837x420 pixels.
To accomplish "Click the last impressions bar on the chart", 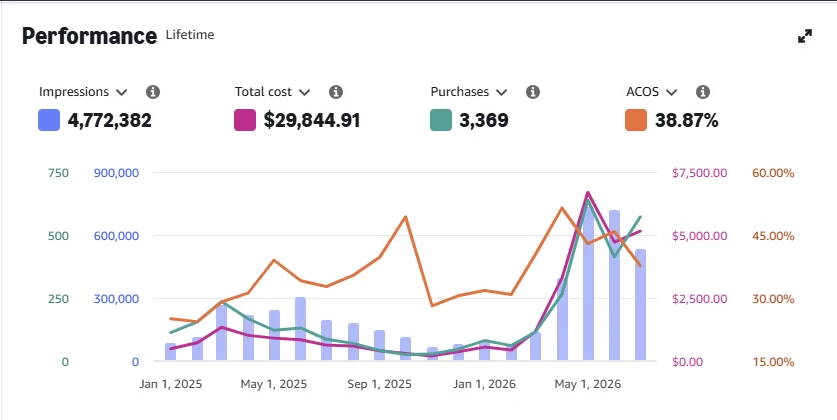I will tap(641, 305).
